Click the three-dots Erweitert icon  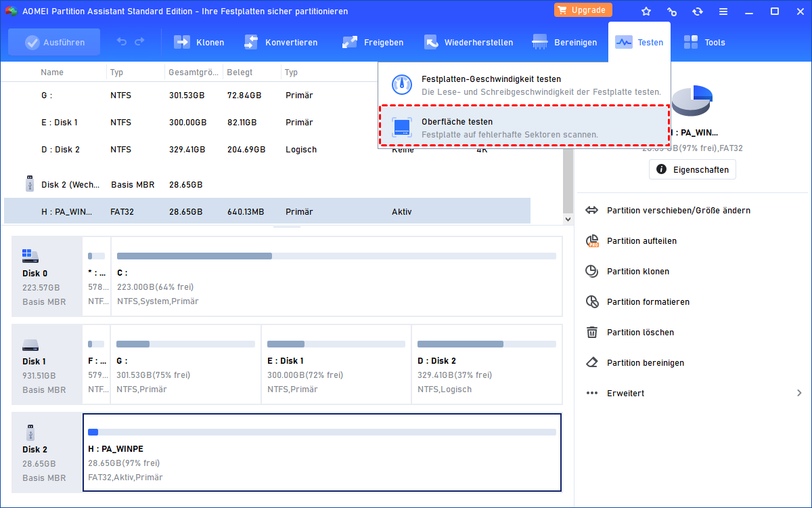tap(592, 394)
